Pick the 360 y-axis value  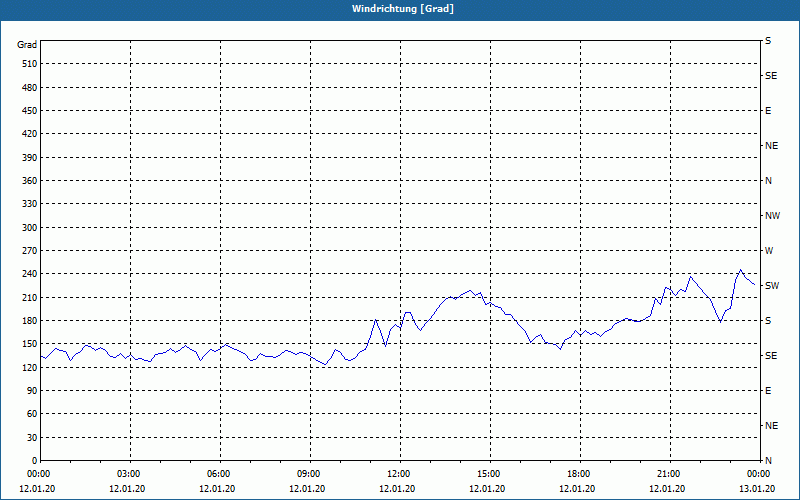tap(30, 181)
